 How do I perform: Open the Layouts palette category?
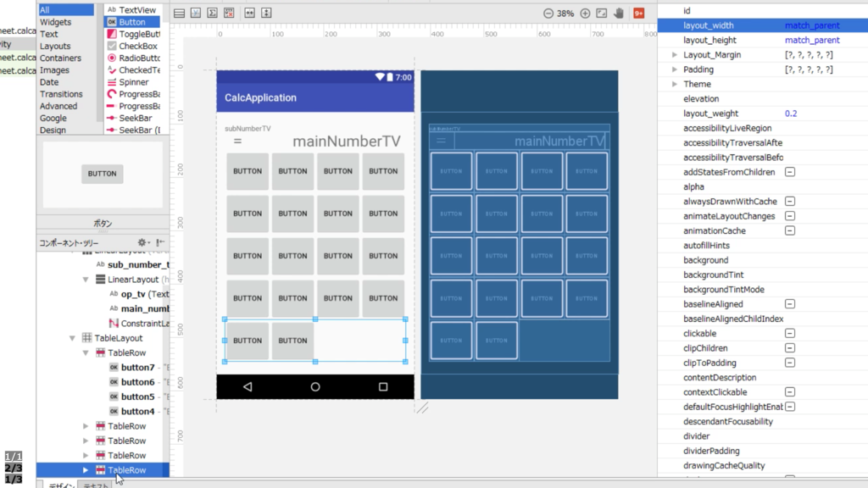[55, 47]
